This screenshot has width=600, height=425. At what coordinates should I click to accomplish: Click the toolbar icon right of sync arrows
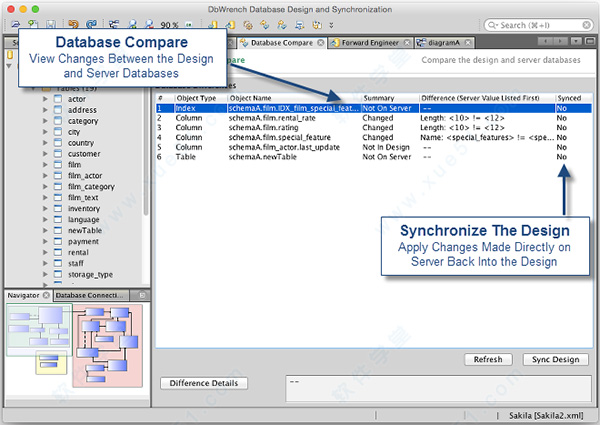[282, 25]
